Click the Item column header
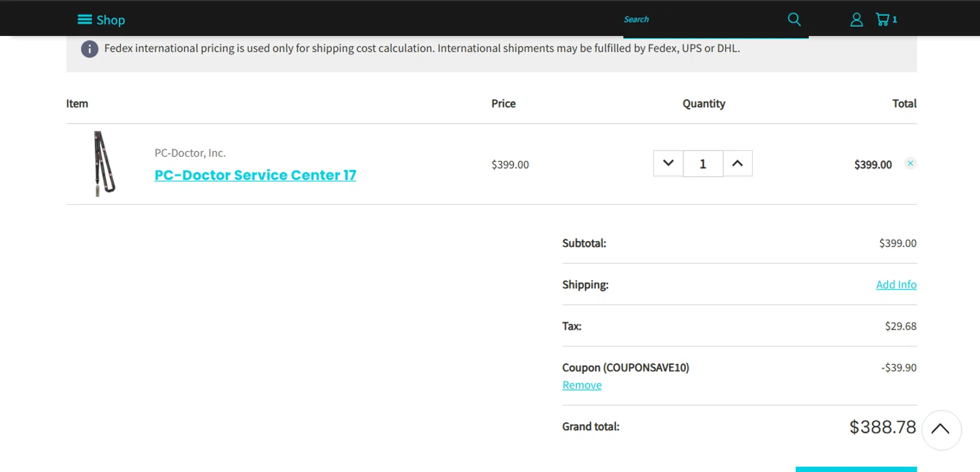This screenshot has width=980, height=472. pos(77,103)
